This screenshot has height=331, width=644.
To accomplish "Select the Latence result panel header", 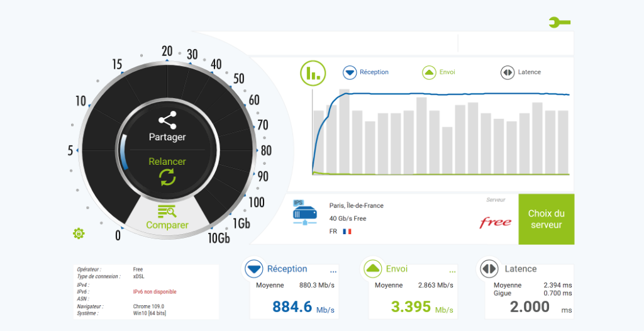I will tap(520, 269).
